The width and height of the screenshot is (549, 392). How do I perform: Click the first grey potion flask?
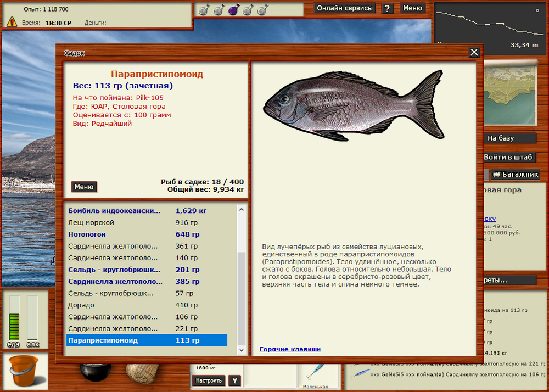click(x=203, y=9)
